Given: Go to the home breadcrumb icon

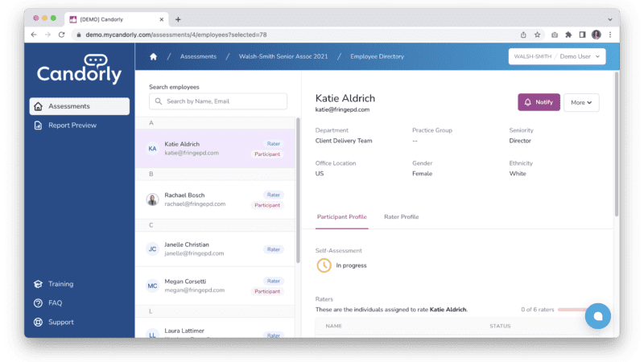Looking at the screenshot, I should (153, 56).
